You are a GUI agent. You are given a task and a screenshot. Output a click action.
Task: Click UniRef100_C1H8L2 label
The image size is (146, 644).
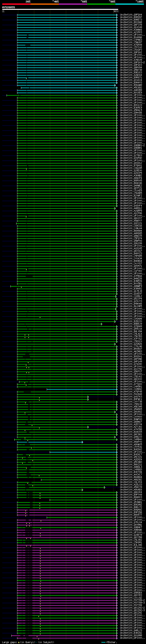click(131, 296)
